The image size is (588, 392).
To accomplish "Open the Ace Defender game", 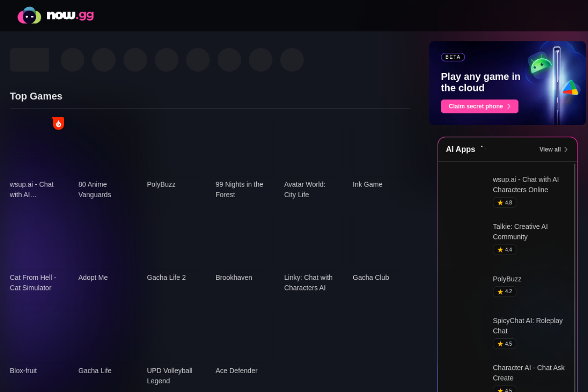I will 237,371.
